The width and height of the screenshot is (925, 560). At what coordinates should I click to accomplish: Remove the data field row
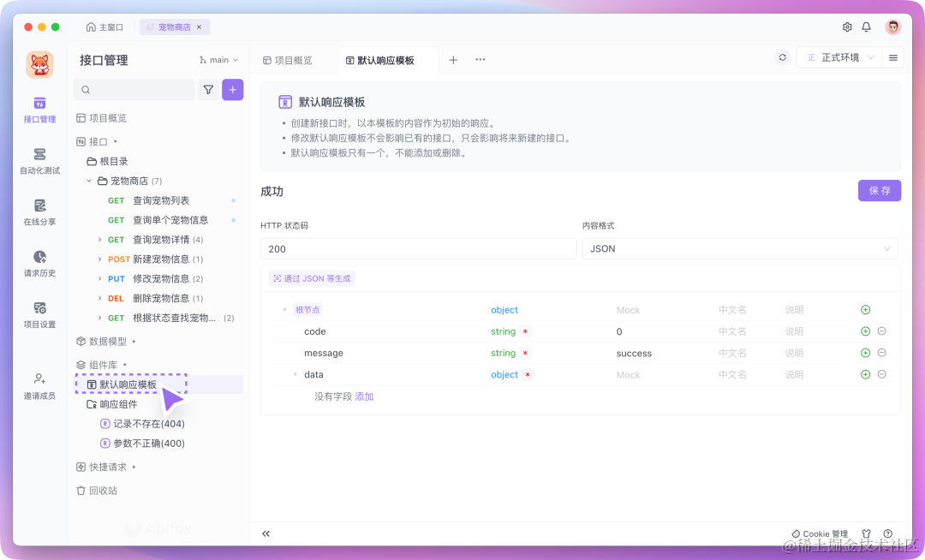click(x=882, y=374)
